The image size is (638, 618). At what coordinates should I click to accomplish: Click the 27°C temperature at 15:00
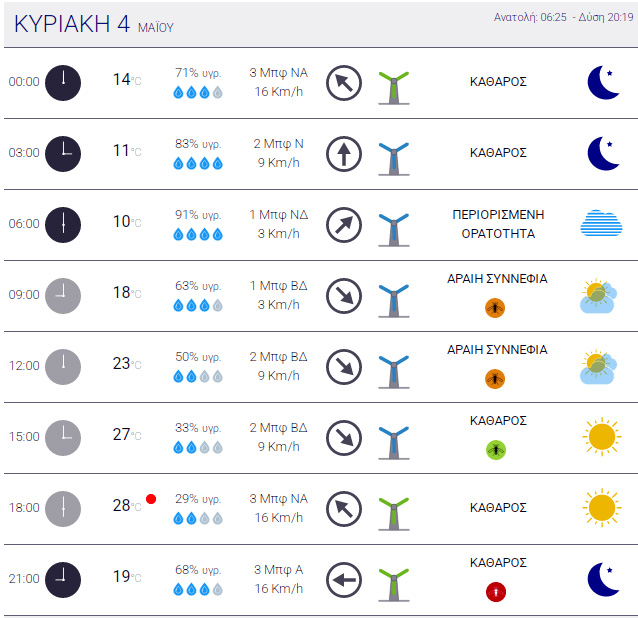(x=127, y=434)
